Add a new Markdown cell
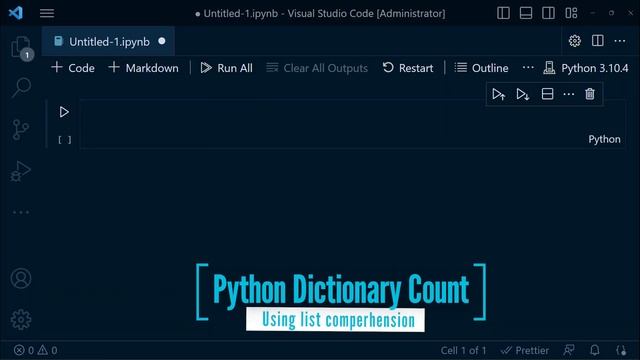Screen dimensions: 640x360 (x=143, y=68)
